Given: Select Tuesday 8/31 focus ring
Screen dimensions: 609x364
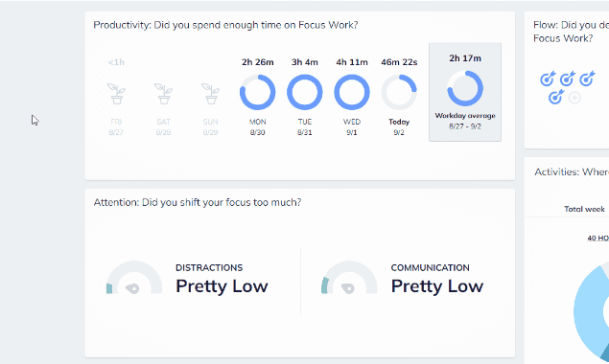Looking at the screenshot, I should [305, 92].
